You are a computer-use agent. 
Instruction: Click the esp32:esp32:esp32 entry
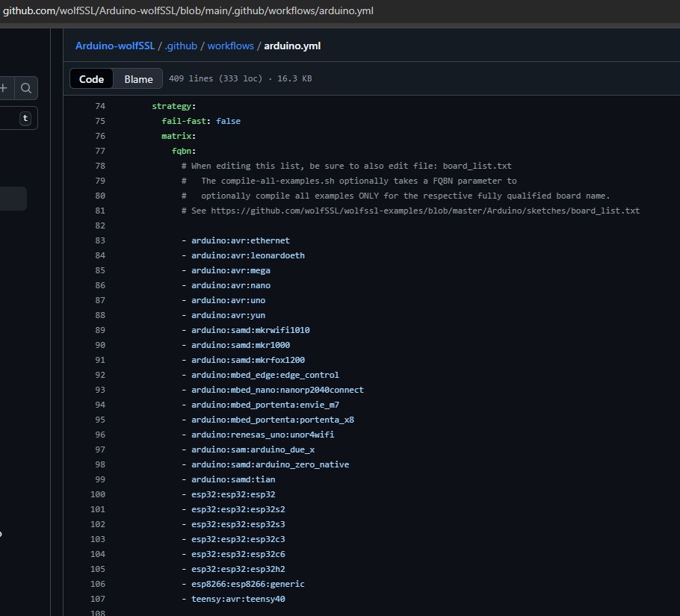233,494
